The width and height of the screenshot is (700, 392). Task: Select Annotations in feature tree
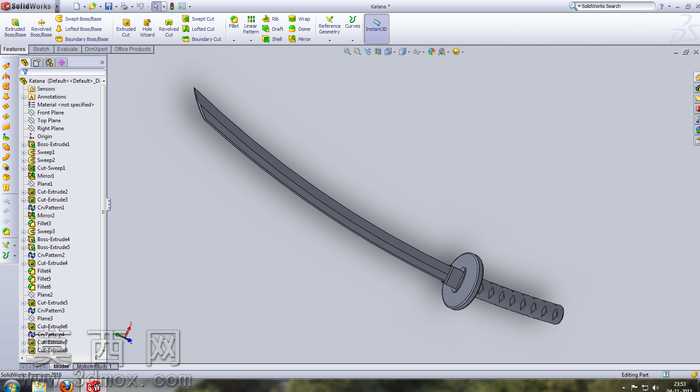coord(47,97)
